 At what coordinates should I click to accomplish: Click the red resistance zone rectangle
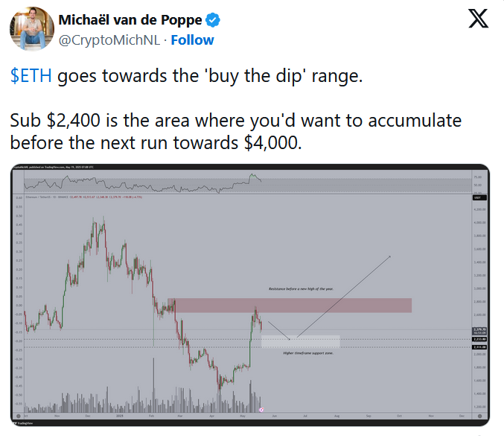coord(290,306)
